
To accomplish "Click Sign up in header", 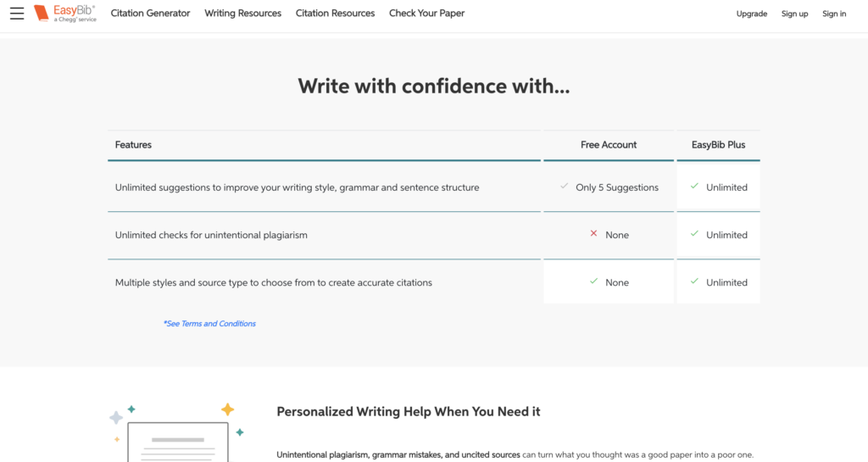I will 794,14.
